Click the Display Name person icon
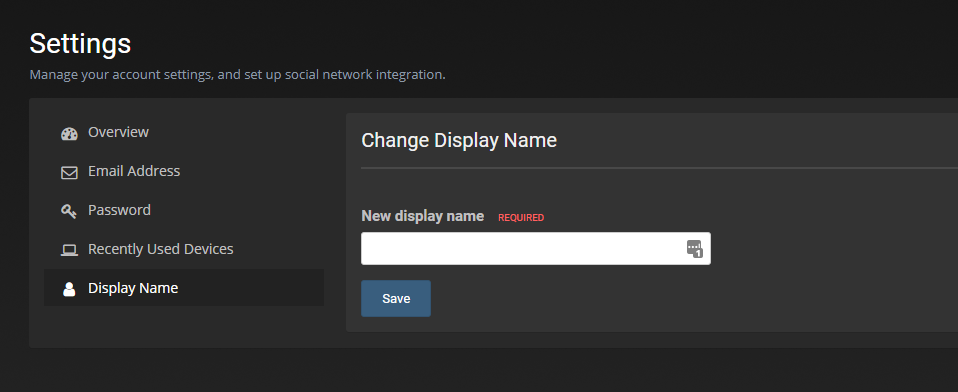The height and width of the screenshot is (392, 958). (69, 289)
